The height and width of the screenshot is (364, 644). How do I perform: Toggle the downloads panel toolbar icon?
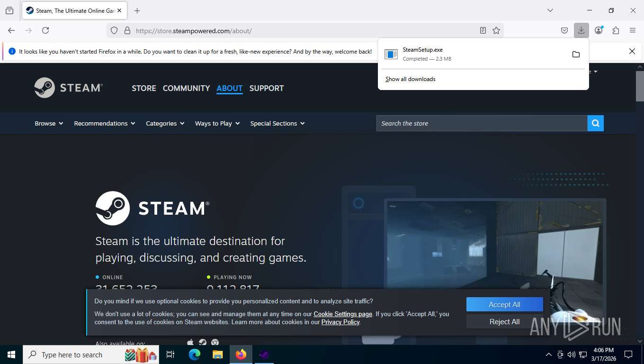tap(581, 30)
